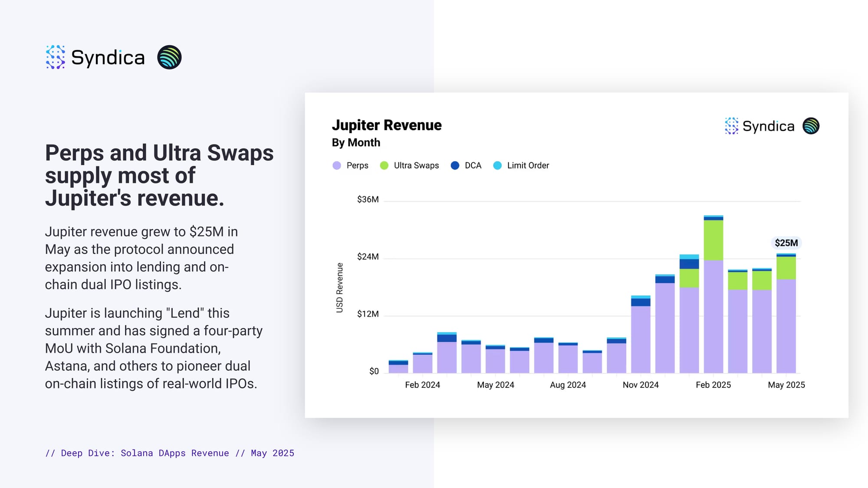Select the DCA dark blue legend dot
868x488 pixels.
[x=455, y=165]
